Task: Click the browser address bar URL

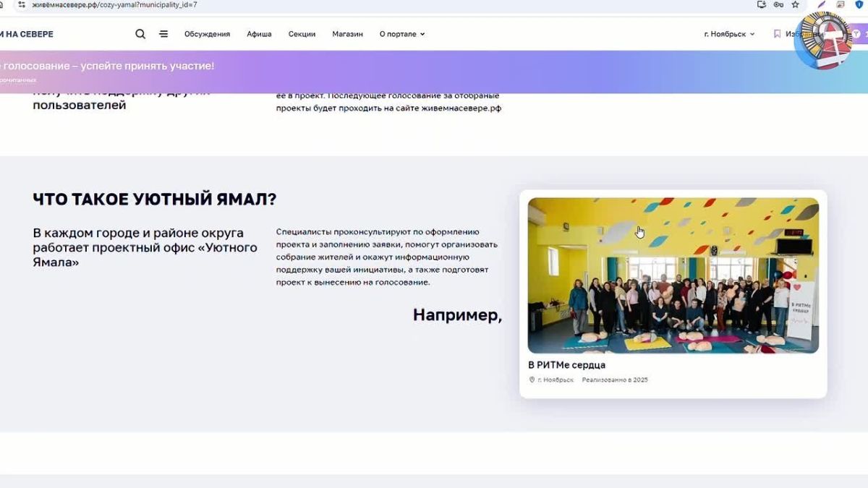Action: 114,4
